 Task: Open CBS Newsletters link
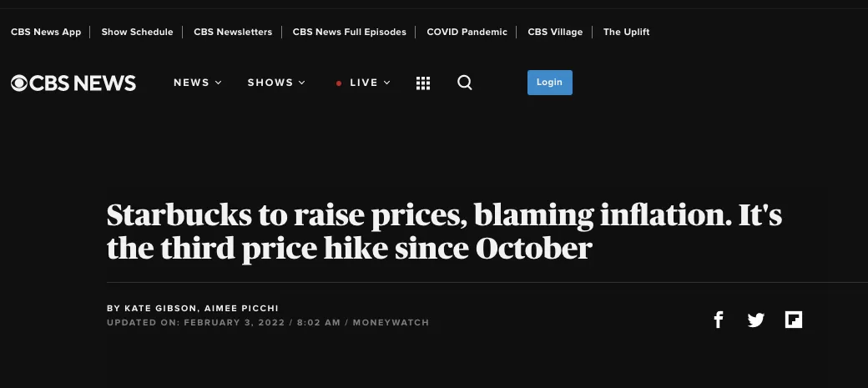[x=233, y=32]
